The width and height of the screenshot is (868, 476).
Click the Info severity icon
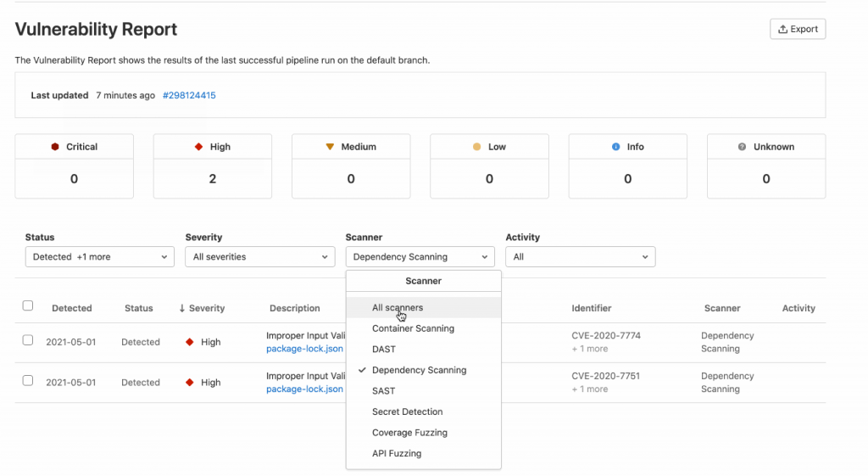pos(616,147)
